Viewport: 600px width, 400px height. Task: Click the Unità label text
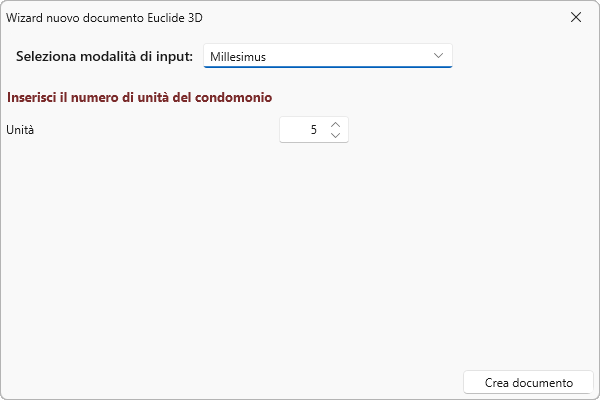[x=20, y=130]
